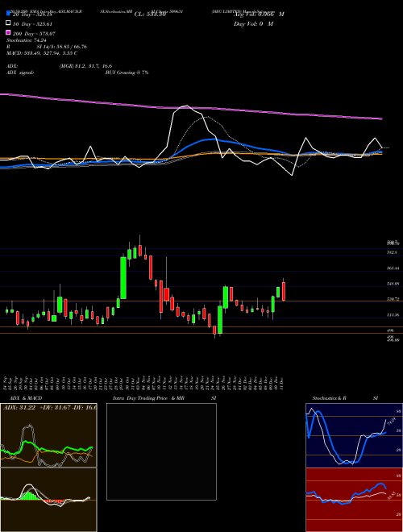Image resolution: width=403 pixels, height=532 pixels.
Task: Click the 563.44 price axis label
Action: (x=394, y=268)
